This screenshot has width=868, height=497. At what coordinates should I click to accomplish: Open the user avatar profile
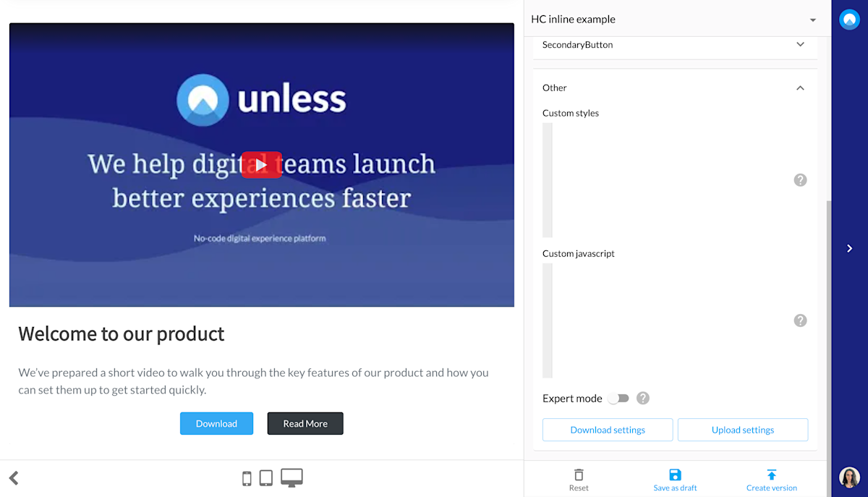point(849,477)
